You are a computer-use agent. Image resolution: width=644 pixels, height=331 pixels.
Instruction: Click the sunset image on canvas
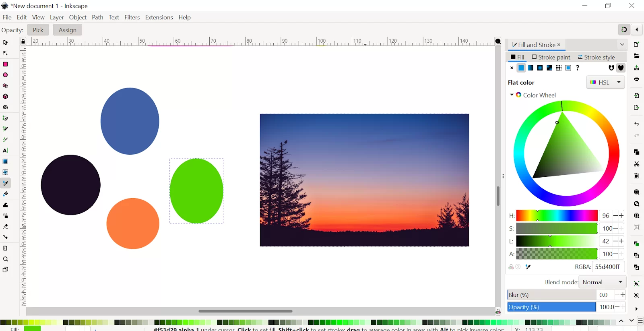(x=364, y=180)
